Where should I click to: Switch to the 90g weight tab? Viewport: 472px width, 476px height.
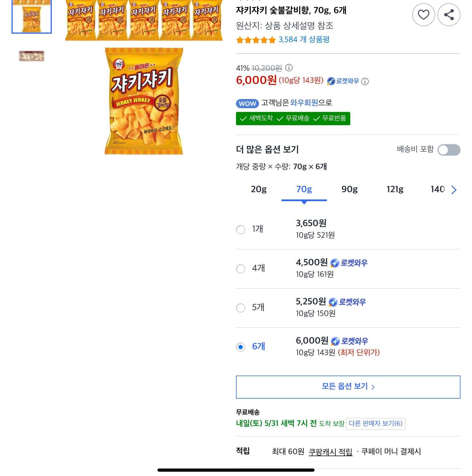349,189
